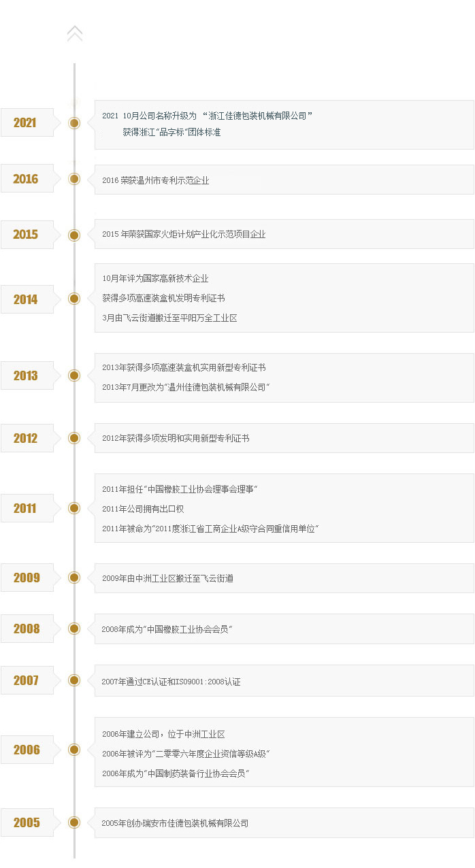Click '2013年获得多项高速装盒机实用新型专利证书'

(184, 367)
